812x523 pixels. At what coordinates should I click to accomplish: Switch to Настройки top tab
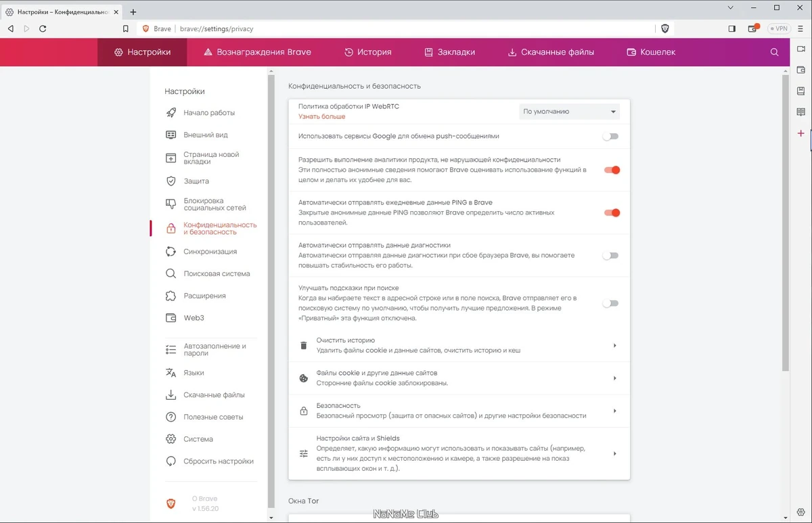[142, 52]
